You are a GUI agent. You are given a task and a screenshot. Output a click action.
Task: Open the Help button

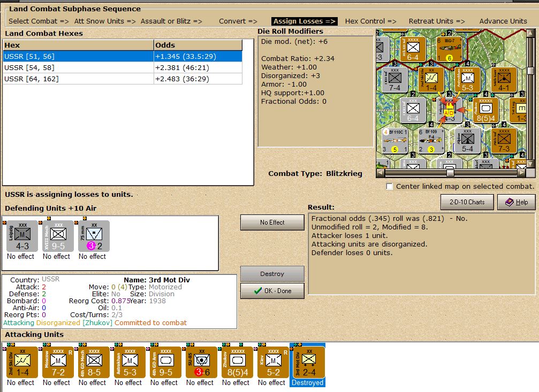[x=517, y=202]
